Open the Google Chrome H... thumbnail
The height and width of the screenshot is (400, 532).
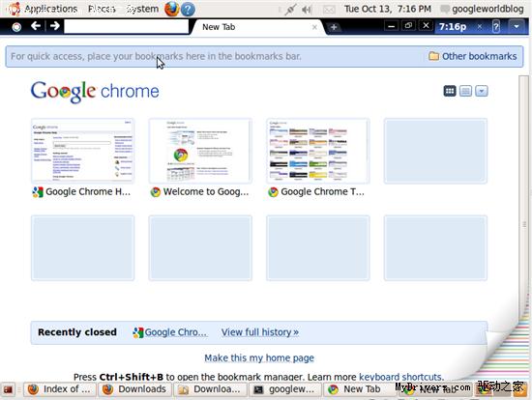82,151
